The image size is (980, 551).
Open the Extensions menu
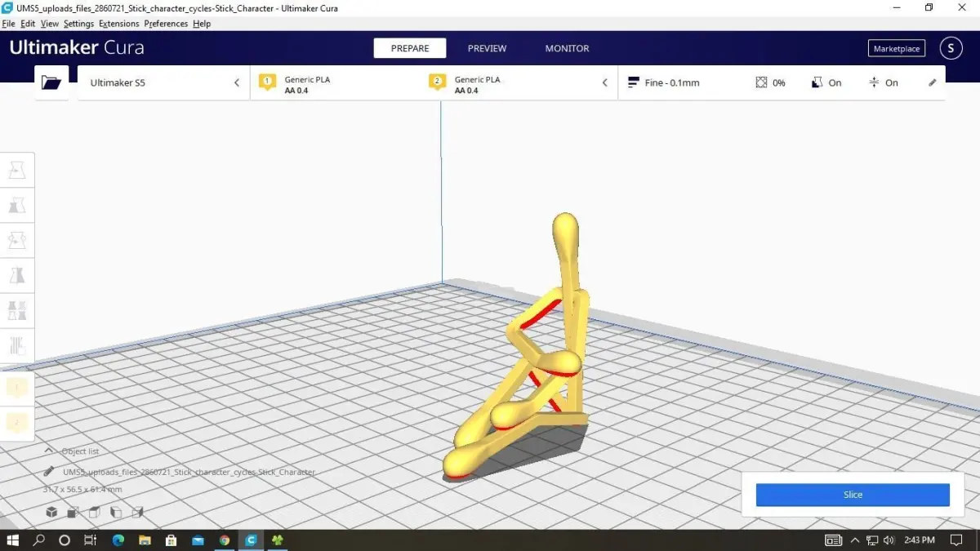(x=119, y=24)
